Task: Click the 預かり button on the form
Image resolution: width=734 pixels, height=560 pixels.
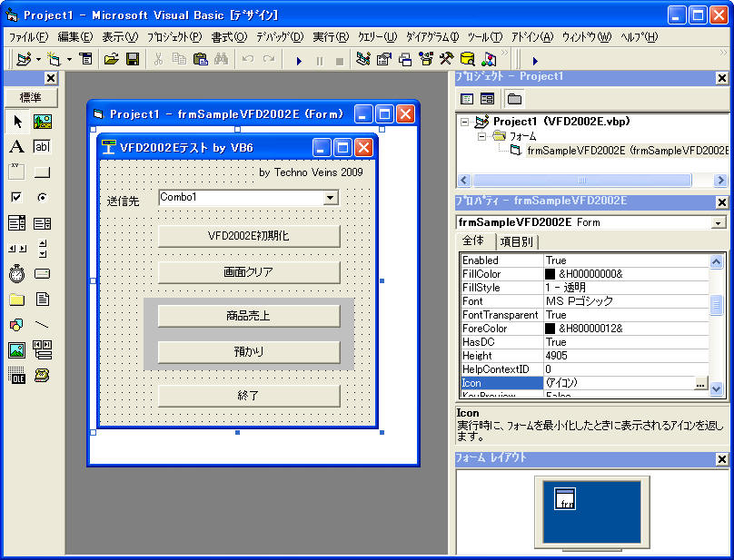Action: tap(249, 352)
